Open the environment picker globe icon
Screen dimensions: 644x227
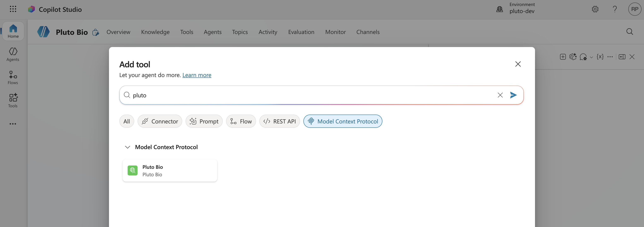point(499,9)
